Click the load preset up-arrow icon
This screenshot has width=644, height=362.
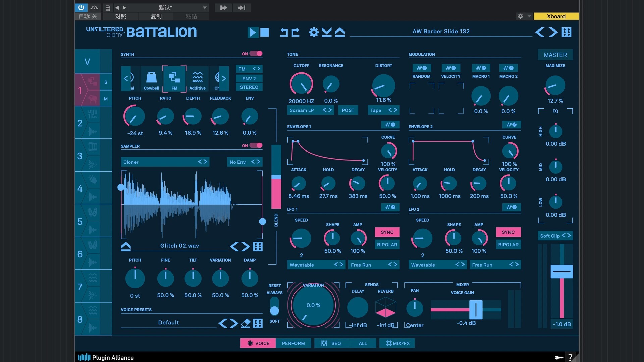[340, 32]
